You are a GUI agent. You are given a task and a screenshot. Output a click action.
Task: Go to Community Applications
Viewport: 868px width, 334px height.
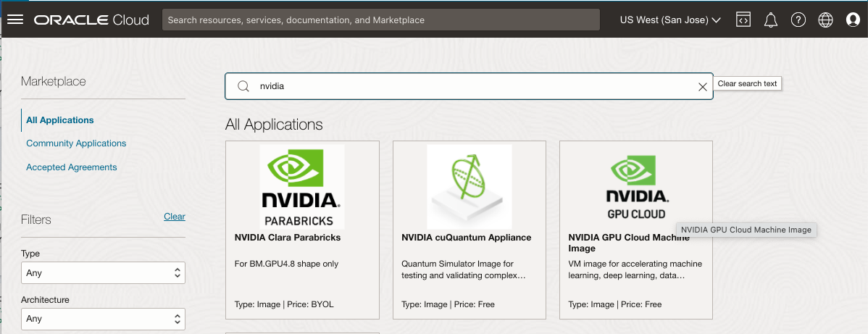[76, 143]
